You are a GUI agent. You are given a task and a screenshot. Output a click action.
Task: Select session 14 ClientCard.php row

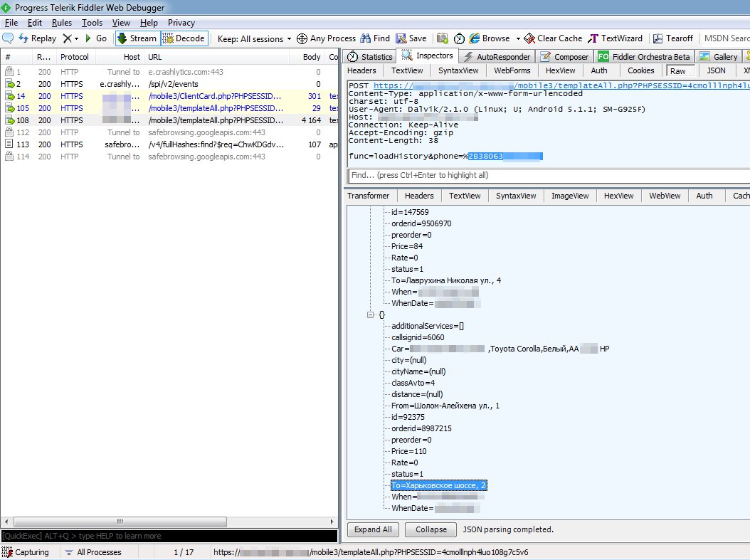point(169,96)
